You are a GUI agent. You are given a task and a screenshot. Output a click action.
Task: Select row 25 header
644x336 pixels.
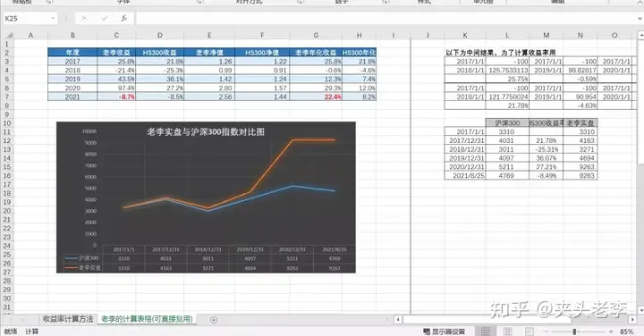[x=6, y=255]
